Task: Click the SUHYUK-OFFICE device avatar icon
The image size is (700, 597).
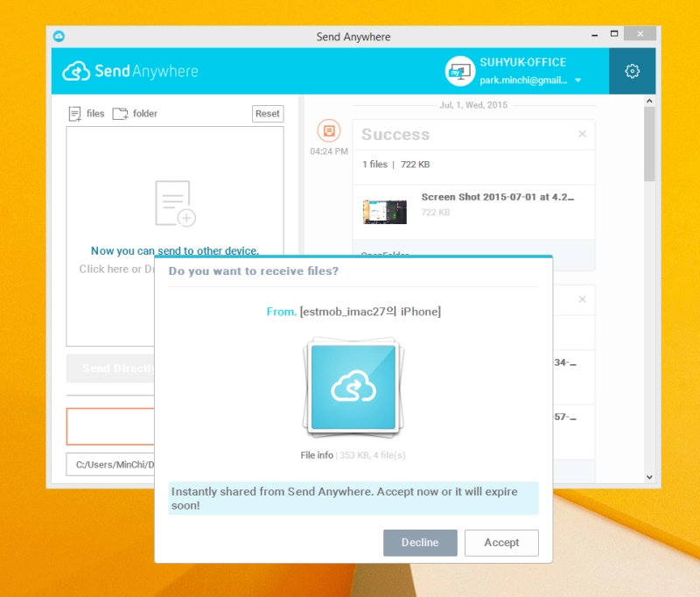Action: pos(459,71)
